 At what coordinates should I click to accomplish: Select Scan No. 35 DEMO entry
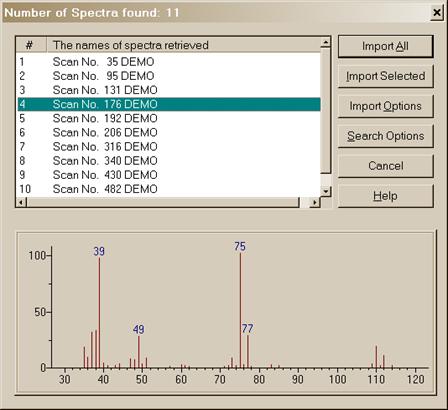pyautogui.click(x=169, y=62)
